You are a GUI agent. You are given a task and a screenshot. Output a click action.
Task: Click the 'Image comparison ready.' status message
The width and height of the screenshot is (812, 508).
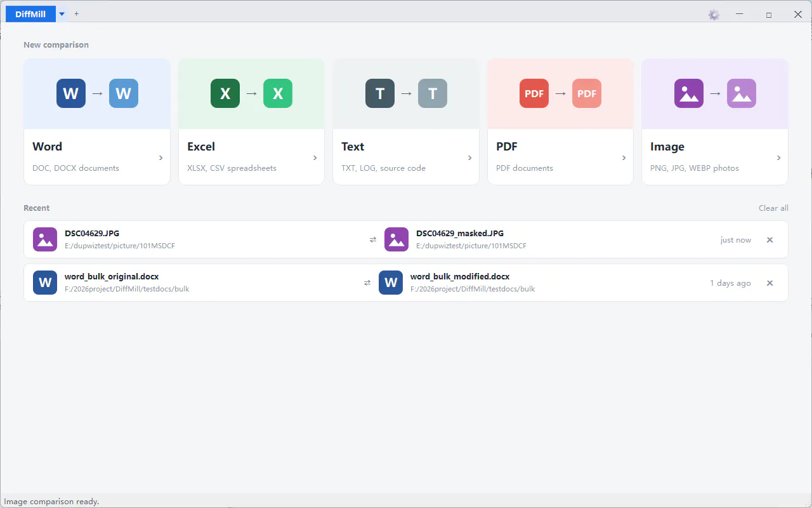[x=52, y=502]
